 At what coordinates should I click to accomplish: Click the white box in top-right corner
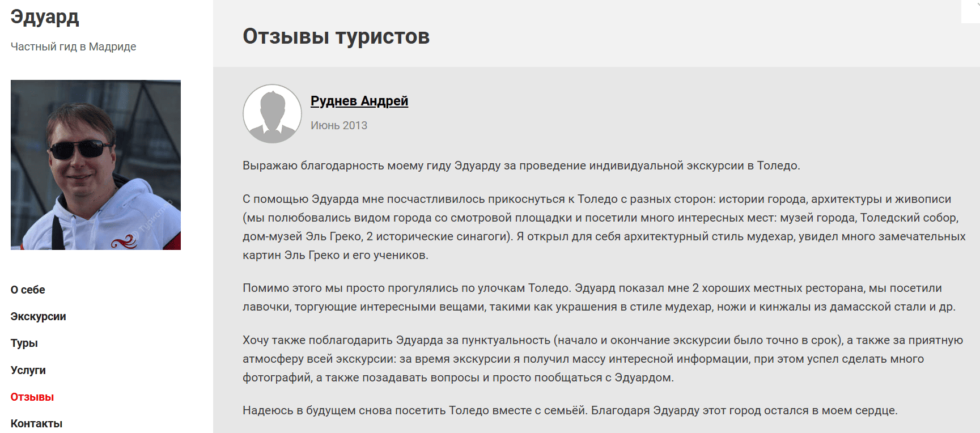pyautogui.click(x=970, y=11)
